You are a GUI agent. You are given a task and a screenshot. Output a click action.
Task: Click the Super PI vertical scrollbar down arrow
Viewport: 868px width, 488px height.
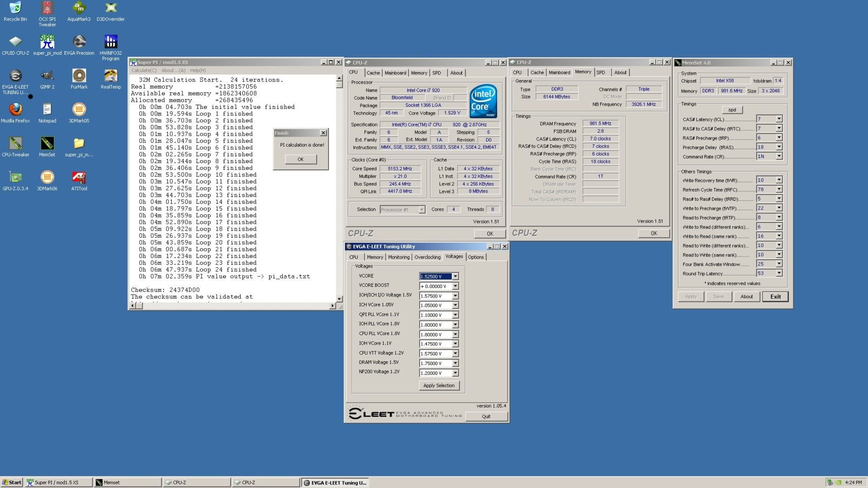click(x=339, y=299)
